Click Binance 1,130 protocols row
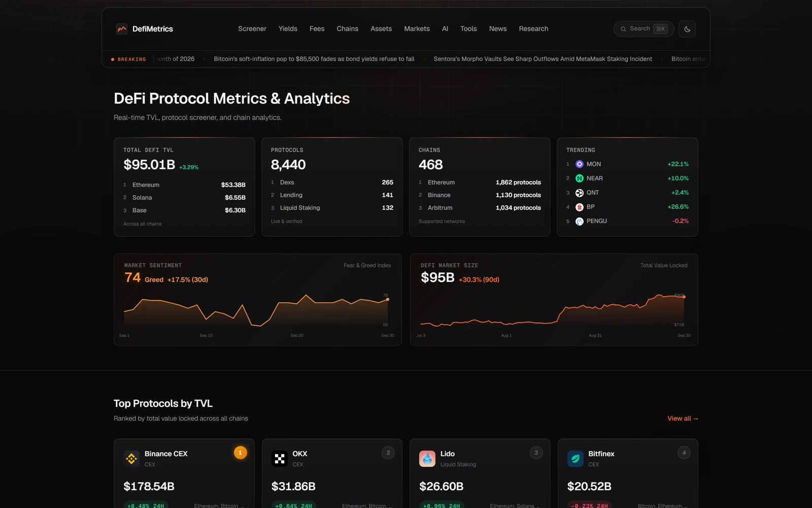 pyautogui.click(x=480, y=195)
